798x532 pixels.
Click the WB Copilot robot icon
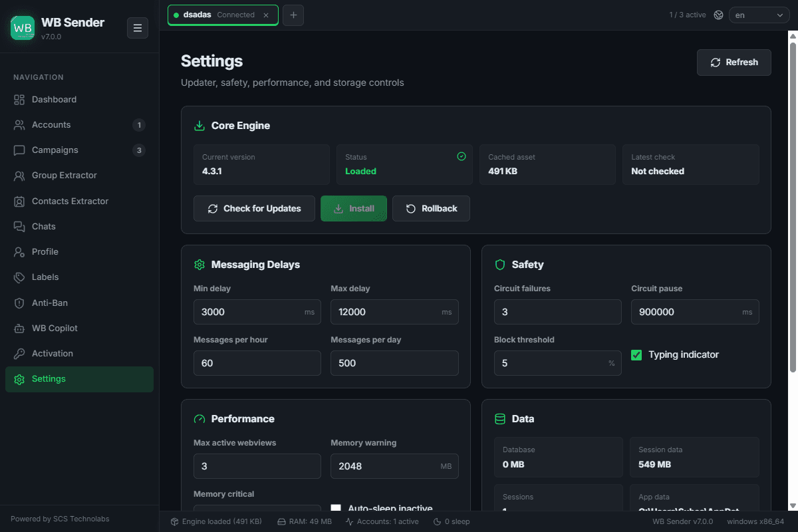(x=19, y=329)
